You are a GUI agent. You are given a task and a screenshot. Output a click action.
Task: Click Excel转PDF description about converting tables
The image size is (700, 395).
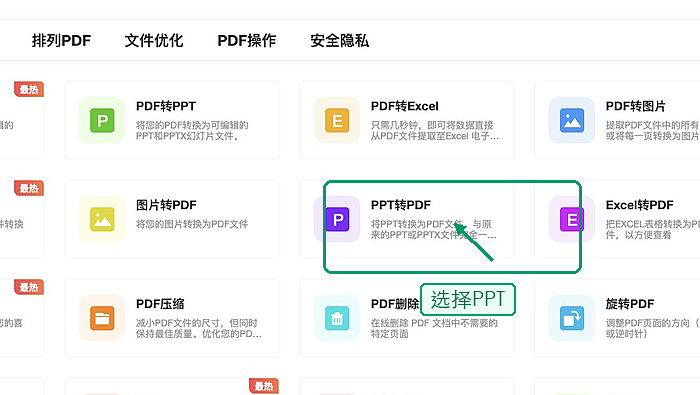coord(653,229)
